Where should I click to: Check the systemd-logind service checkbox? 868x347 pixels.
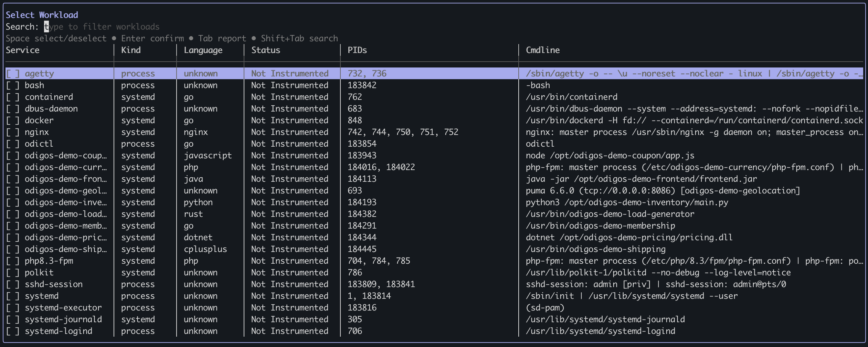(x=13, y=331)
